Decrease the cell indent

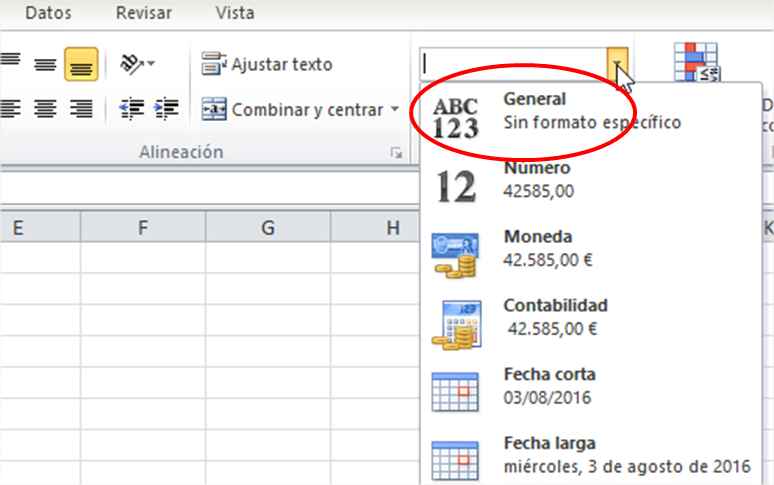[x=130, y=109]
